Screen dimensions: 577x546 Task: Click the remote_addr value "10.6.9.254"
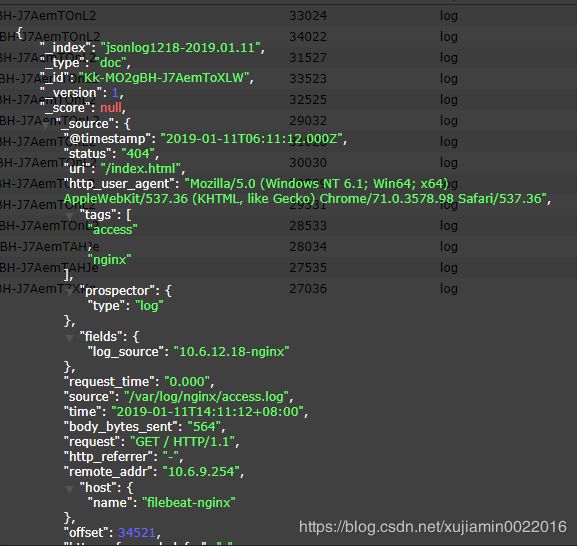click(x=201, y=472)
